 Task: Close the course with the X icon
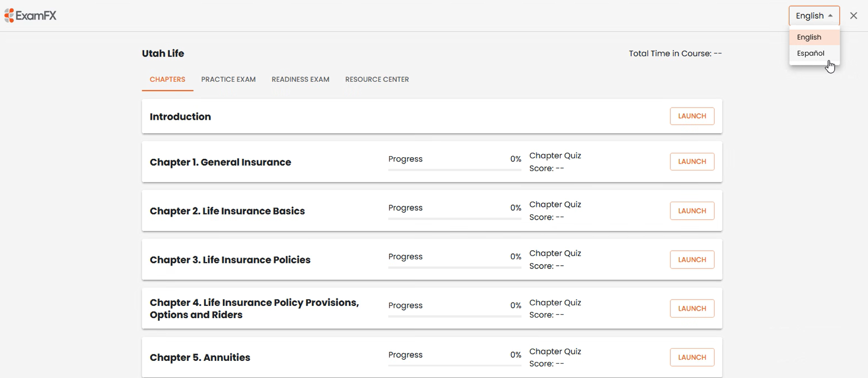(854, 16)
